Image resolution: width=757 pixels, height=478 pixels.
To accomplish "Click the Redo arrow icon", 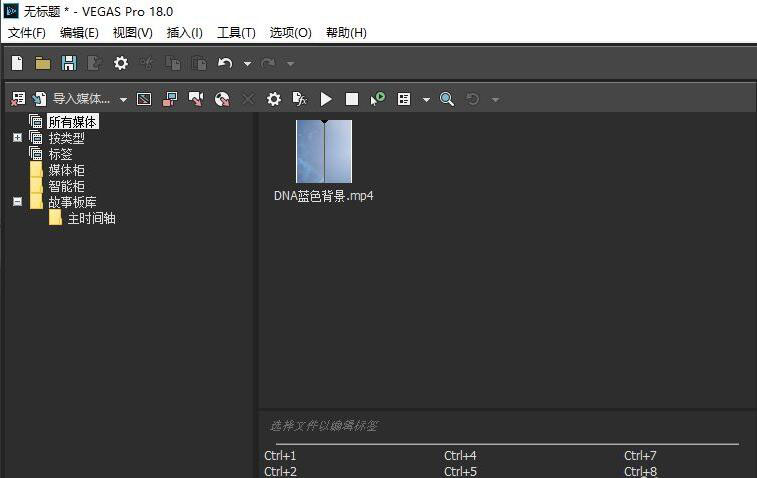I will point(268,63).
